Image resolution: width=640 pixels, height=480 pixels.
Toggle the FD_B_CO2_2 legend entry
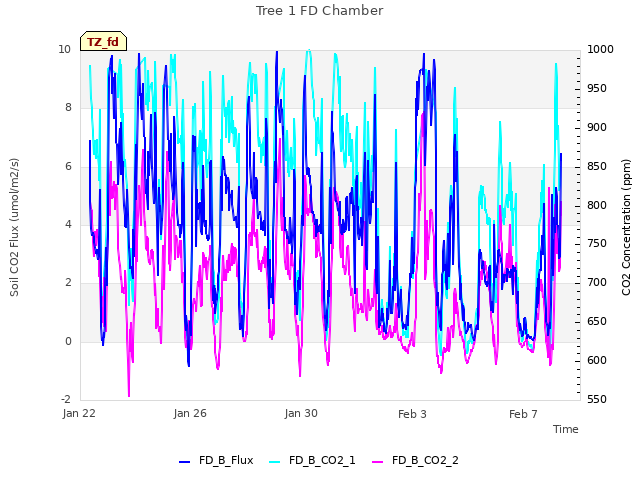[x=416, y=460]
